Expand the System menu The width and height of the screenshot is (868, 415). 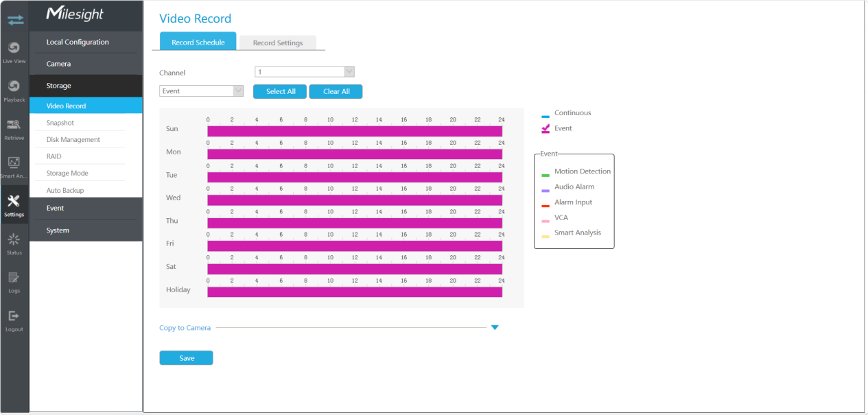tap(86, 230)
